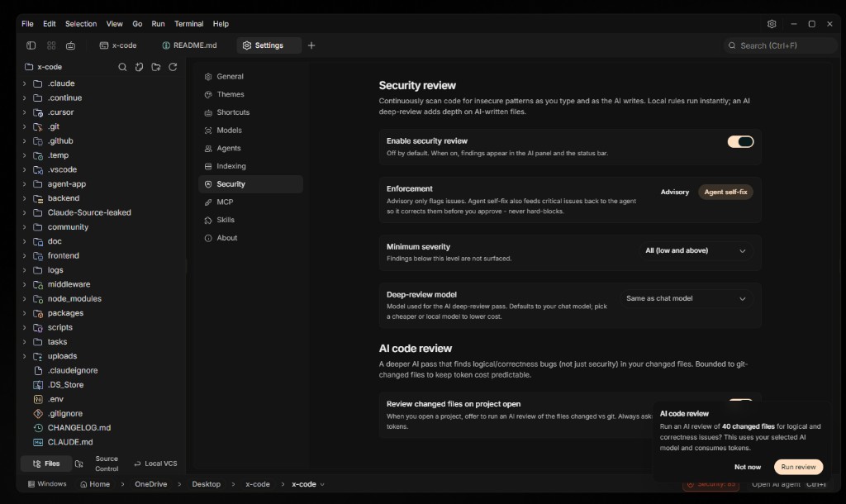Click the icon between Files and Source Control
The image size is (846, 504).
78,464
